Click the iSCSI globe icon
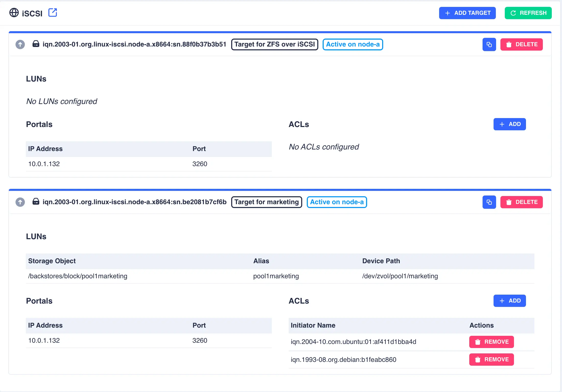This screenshot has width=562, height=392. [x=14, y=13]
